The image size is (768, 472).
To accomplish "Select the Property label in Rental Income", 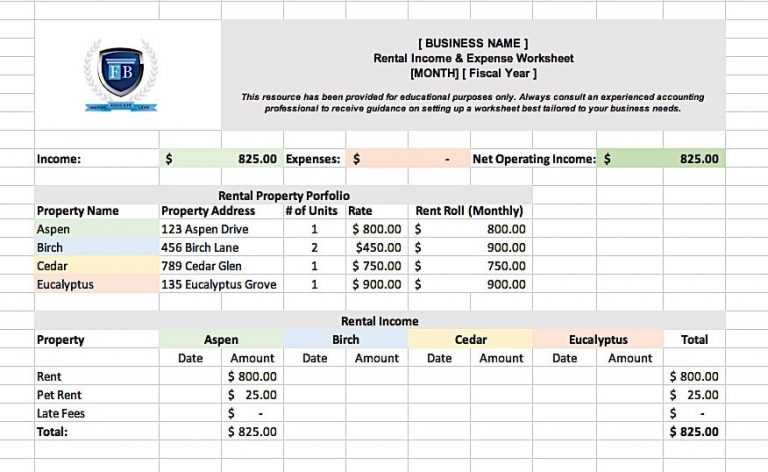I will click(96, 340).
